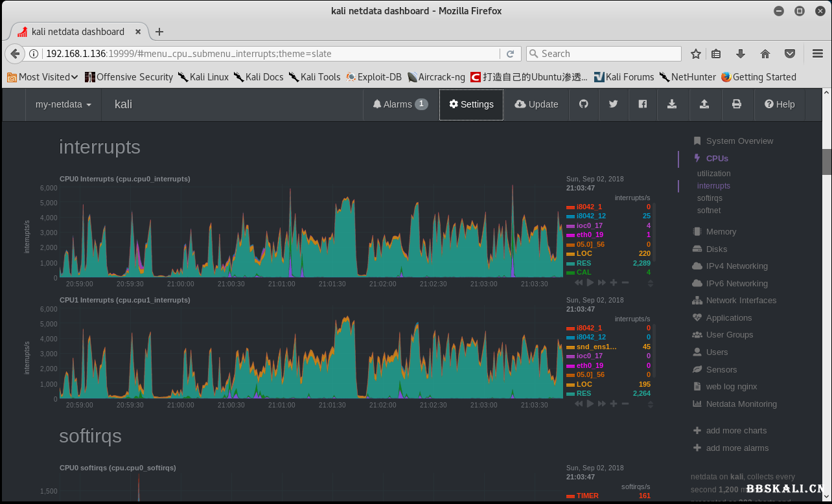Reload page with Firefox refresh icon
The image size is (832, 504).
511,54
